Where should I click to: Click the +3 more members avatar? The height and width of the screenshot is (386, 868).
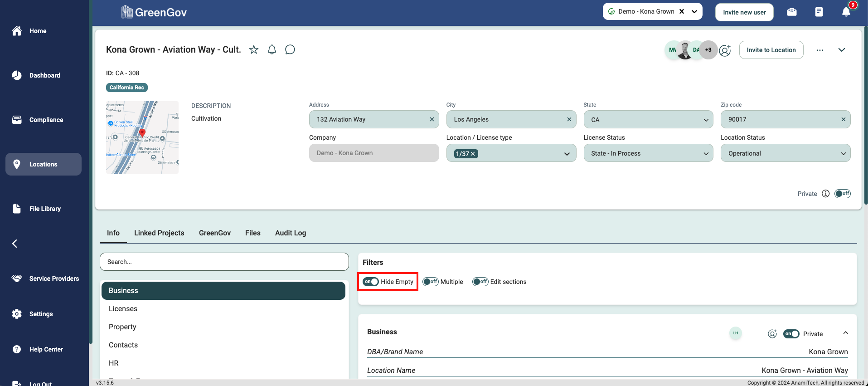[x=708, y=50]
